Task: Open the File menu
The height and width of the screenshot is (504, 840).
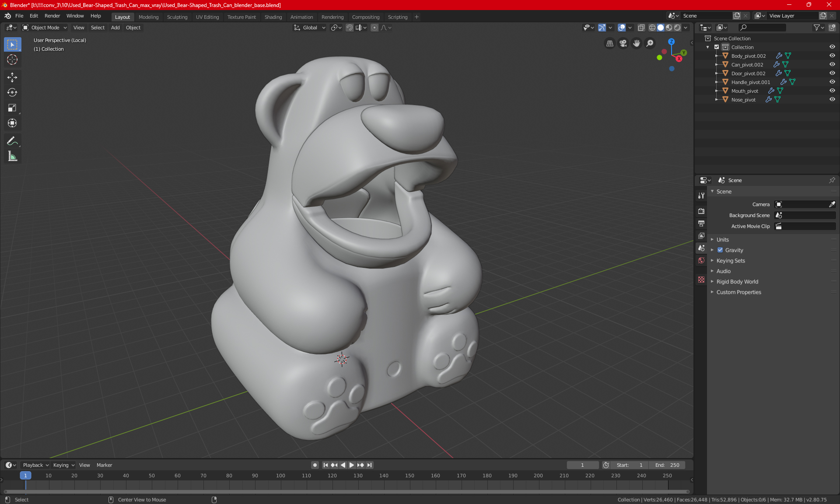Action: tap(19, 16)
